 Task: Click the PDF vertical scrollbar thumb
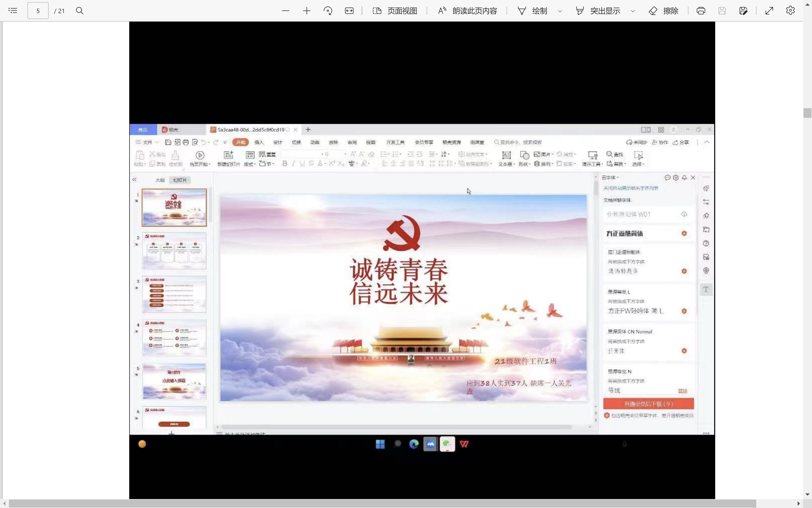tap(807, 113)
